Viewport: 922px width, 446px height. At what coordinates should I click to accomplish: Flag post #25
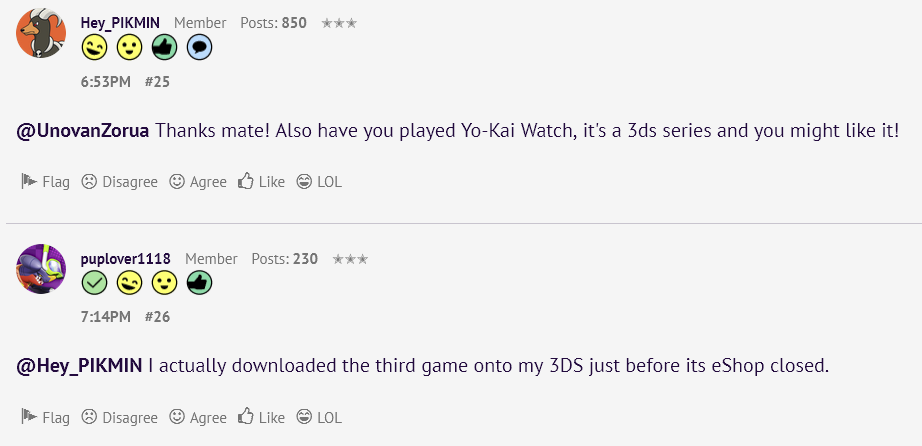pos(46,182)
